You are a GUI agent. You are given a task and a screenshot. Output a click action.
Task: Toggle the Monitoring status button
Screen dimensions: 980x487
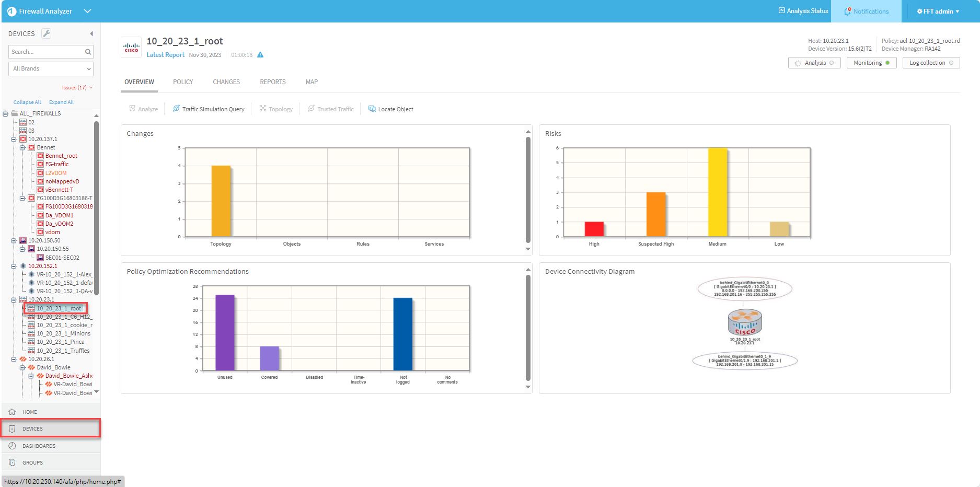tap(871, 63)
